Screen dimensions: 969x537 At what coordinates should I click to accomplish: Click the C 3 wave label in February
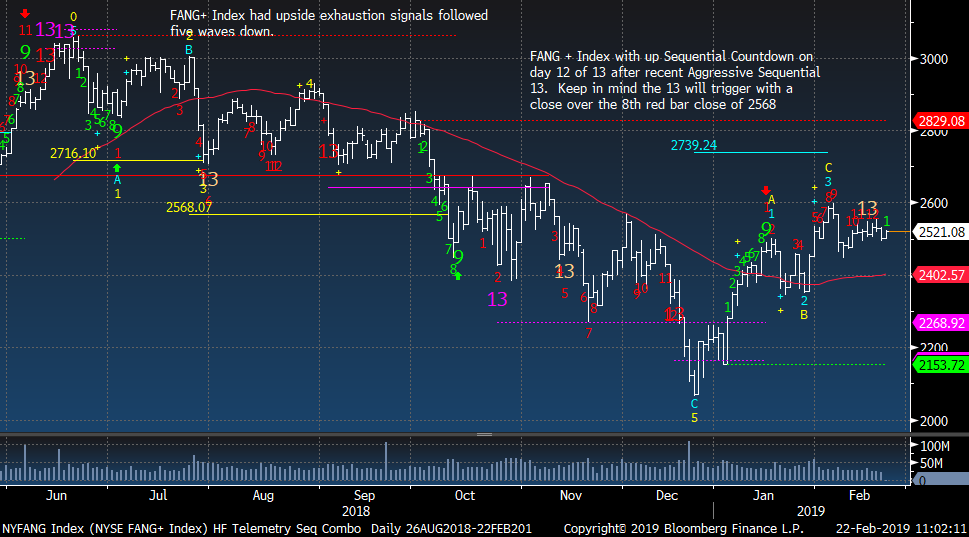(x=828, y=174)
